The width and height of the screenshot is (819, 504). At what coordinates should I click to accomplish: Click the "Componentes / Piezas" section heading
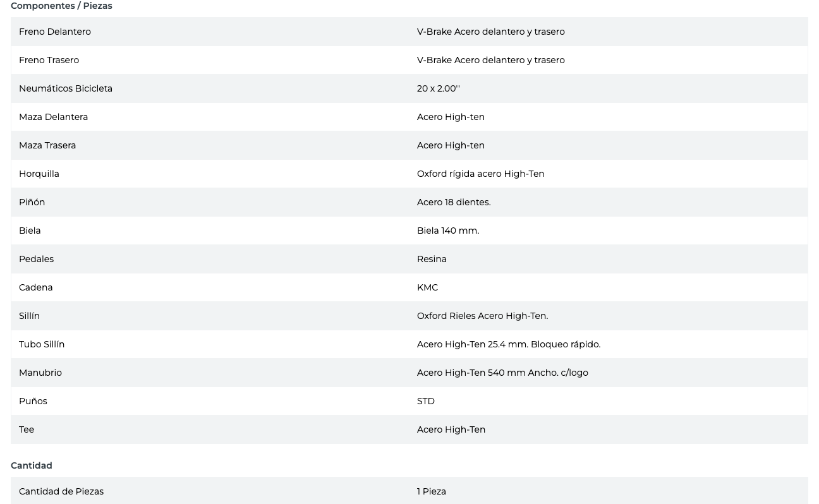(61, 6)
